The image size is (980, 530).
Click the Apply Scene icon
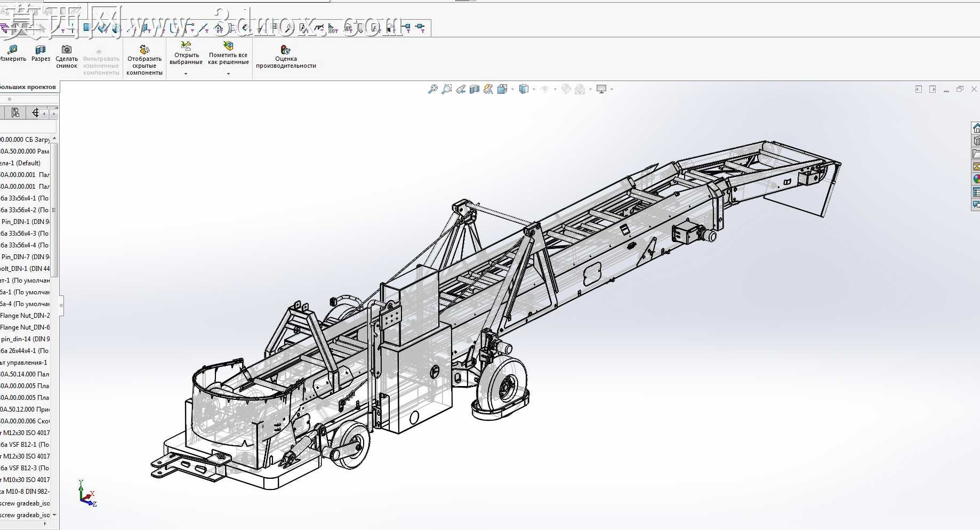580,89
